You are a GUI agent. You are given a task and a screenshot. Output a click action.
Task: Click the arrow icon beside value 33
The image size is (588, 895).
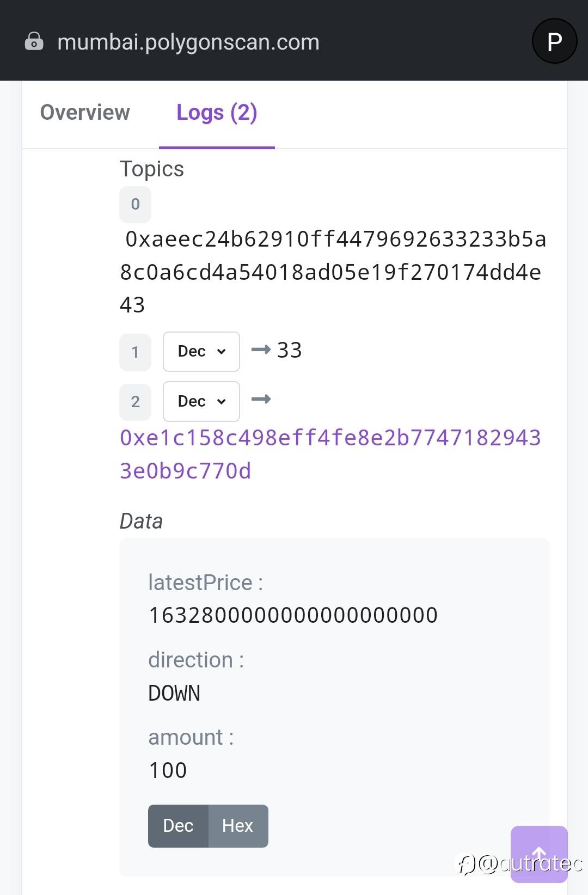(261, 350)
